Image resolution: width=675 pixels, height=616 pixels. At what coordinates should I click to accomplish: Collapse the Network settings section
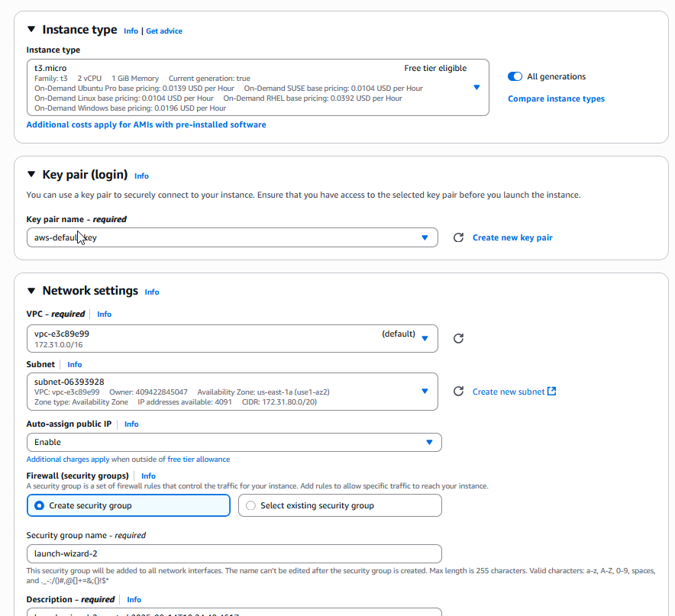[x=31, y=291]
